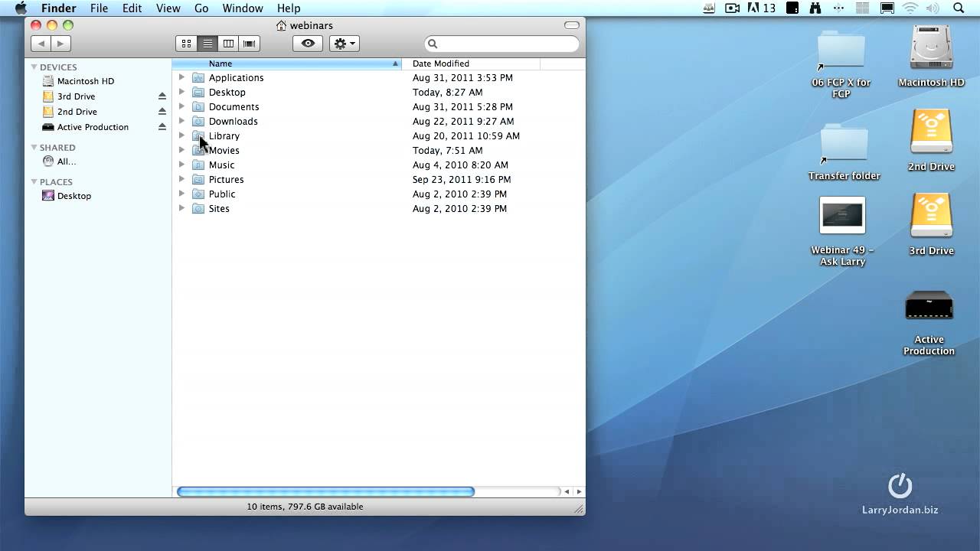Expand the Movies folder triangle
This screenshot has height=551, width=980.
pyautogui.click(x=181, y=150)
